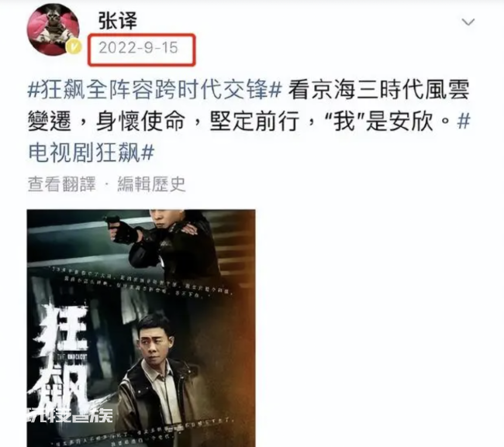Viewport: 504px width, 447px height.
Task: Click the phrase 看京海三時代風雲 in post
Action: tap(378, 89)
